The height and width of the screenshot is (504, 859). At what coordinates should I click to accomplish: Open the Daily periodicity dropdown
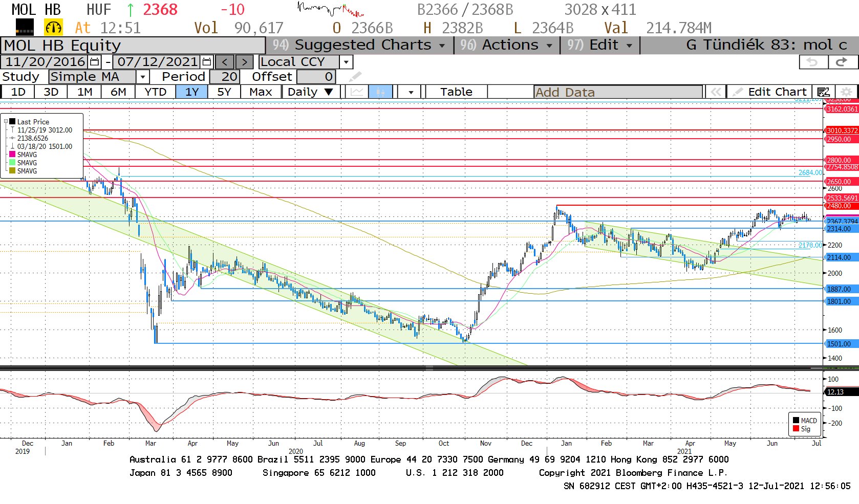(x=311, y=92)
